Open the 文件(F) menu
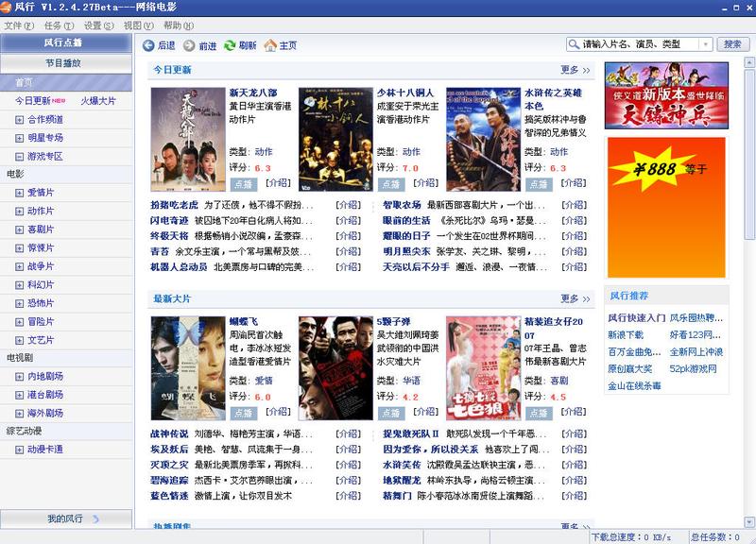 pos(19,25)
